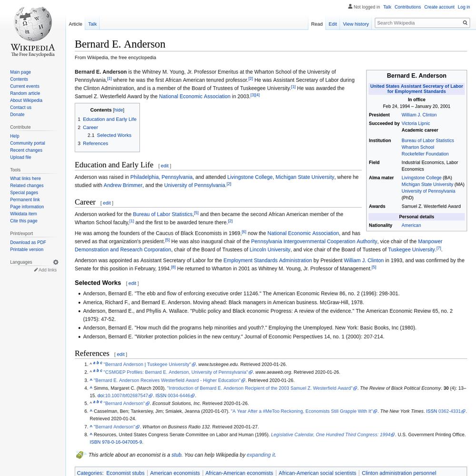Screen dimensions: 476x476
Task: Open Victoria Lipnic link in infobox
Action: pos(416,123)
